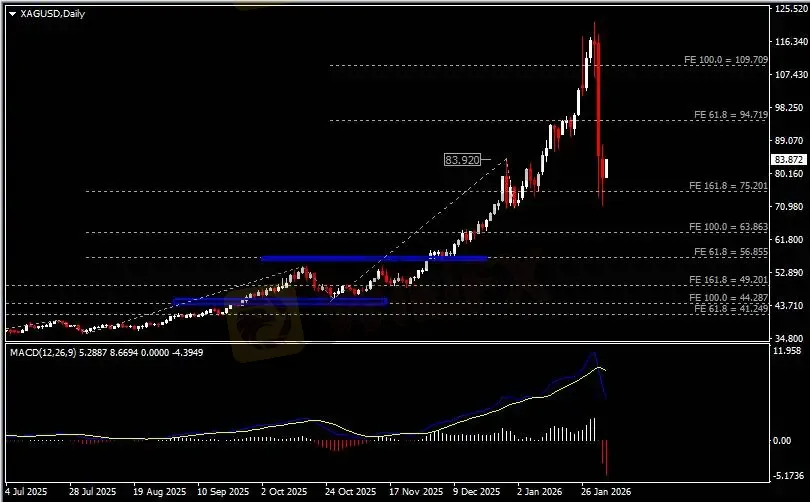Click the 83.920 price label box
Screen dimensions: 810x502
462,160
